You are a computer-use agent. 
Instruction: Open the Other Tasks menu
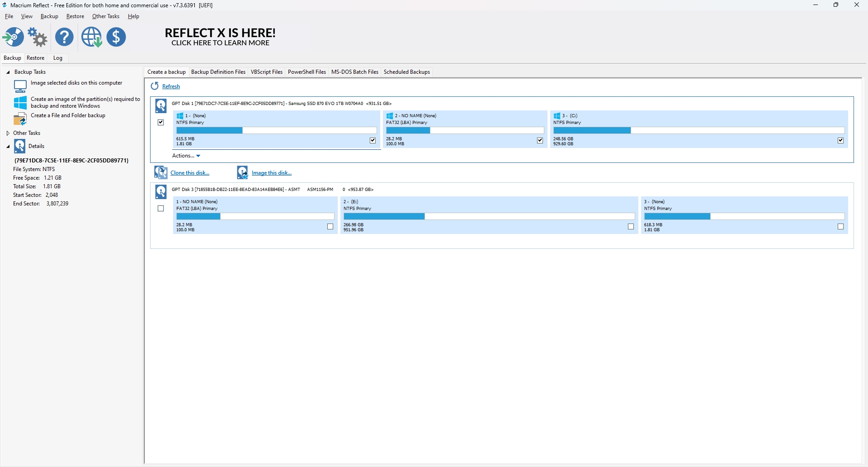click(x=106, y=16)
